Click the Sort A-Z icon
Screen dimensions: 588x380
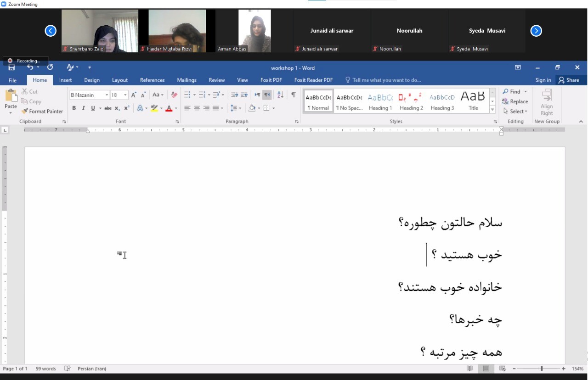(280, 95)
